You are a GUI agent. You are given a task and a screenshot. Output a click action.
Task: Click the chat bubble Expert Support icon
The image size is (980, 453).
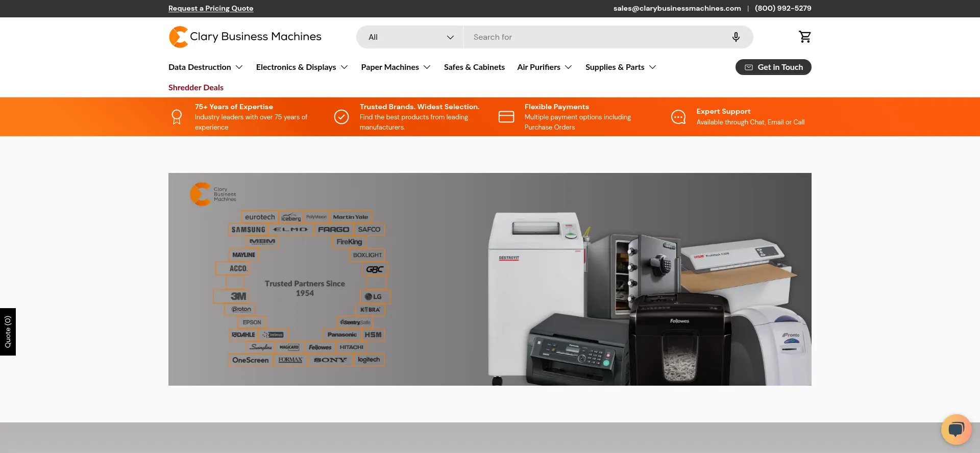coord(678,117)
